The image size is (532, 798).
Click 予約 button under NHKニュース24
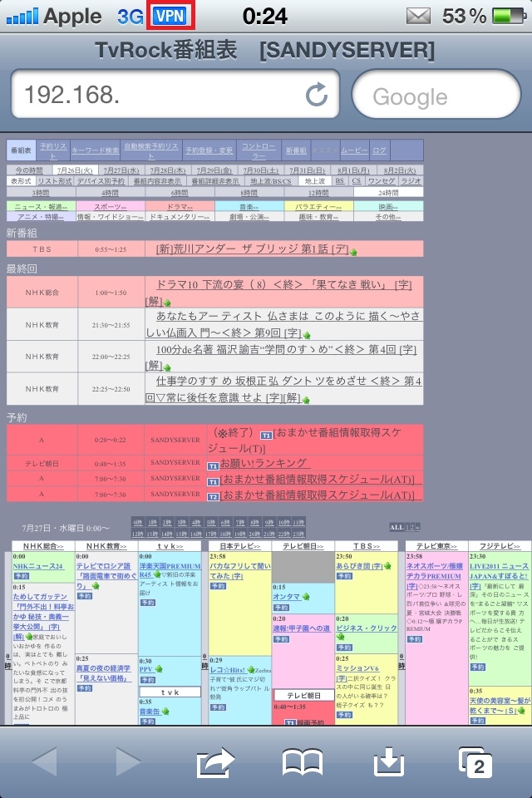pos(22,576)
